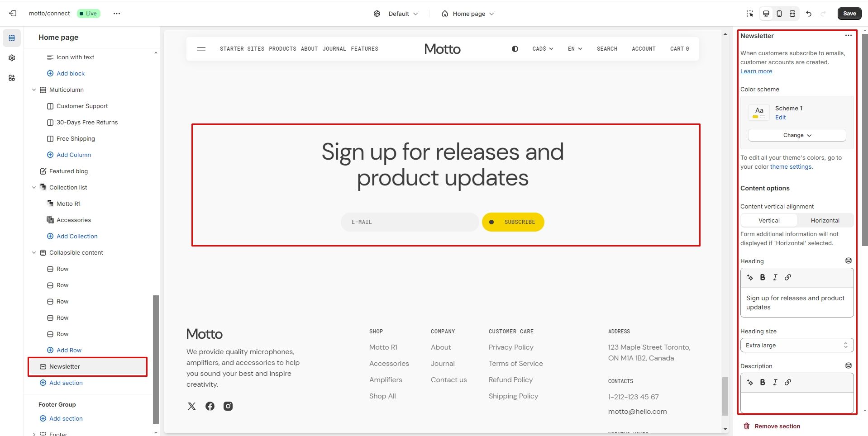Click the Scheme 1 color swatch preview
Viewport: 868px width, 436px height.
point(759,112)
